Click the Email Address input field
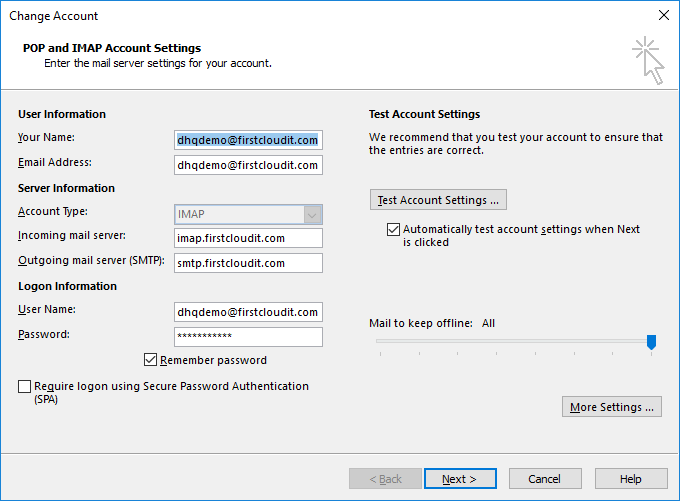 coord(248,165)
